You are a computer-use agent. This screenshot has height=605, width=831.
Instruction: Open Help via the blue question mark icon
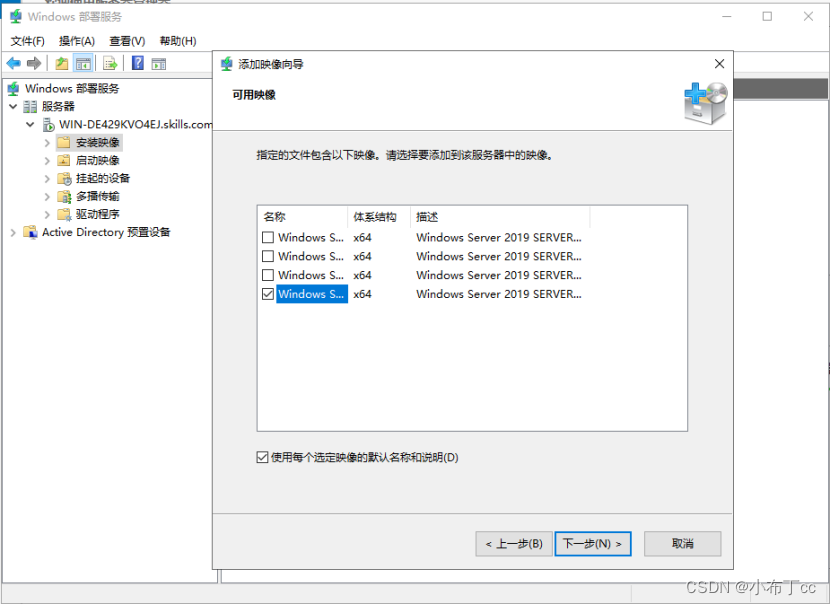point(138,63)
